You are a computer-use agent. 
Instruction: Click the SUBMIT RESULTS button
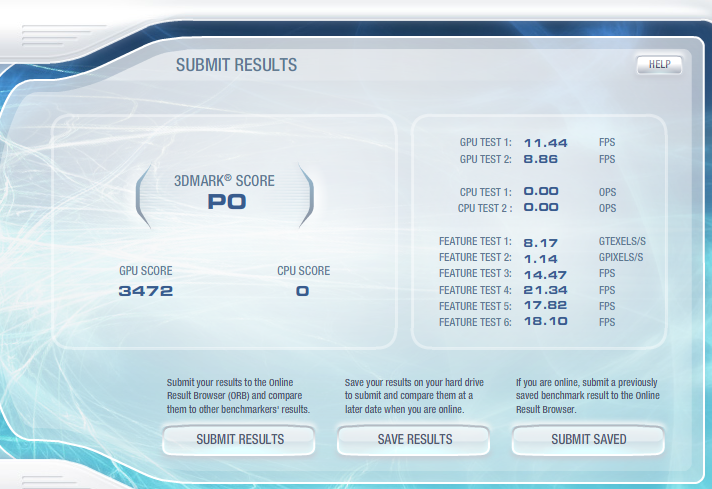point(239,440)
